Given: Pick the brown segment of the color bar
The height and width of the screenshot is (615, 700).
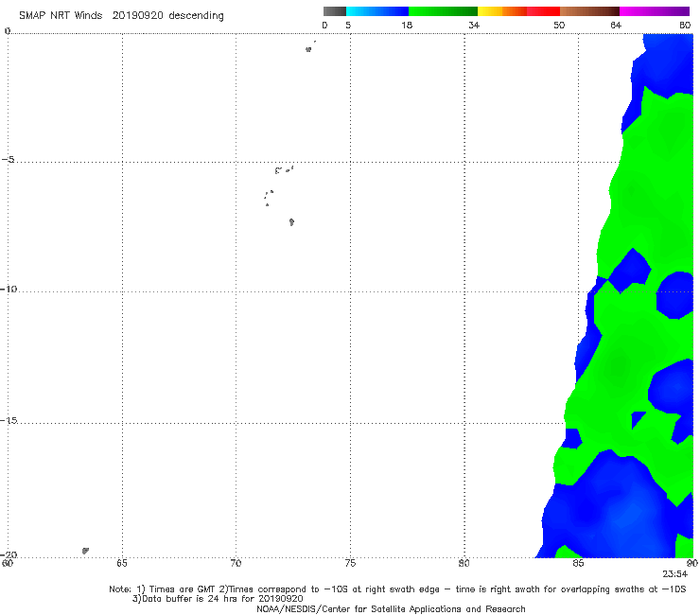Looking at the screenshot, I should click(x=589, y=11).
